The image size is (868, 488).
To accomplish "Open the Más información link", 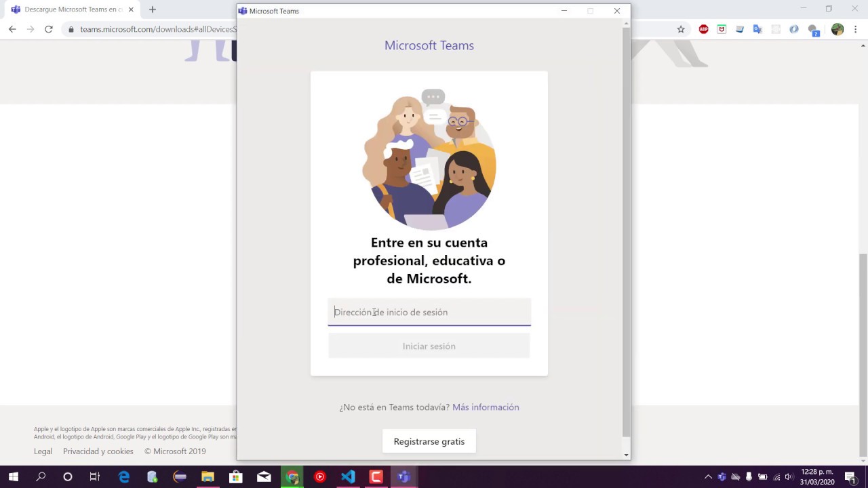I will click(486, 407).
